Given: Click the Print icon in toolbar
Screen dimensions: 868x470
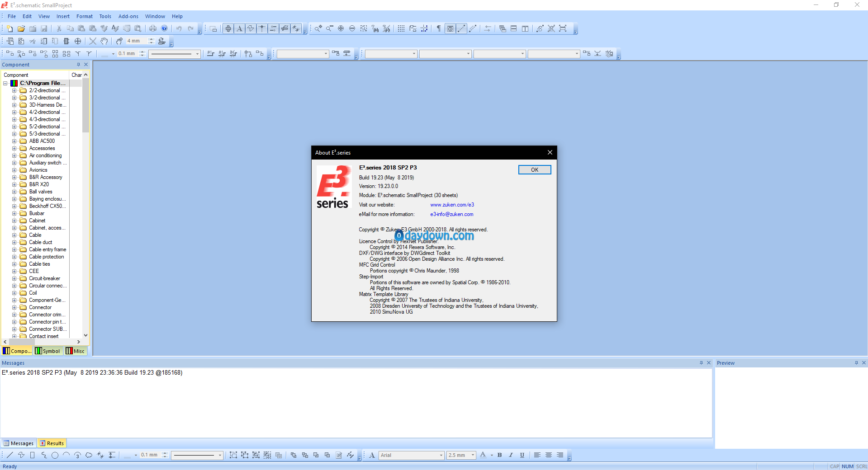Looking at the screenshot, I should coord(153,28).
